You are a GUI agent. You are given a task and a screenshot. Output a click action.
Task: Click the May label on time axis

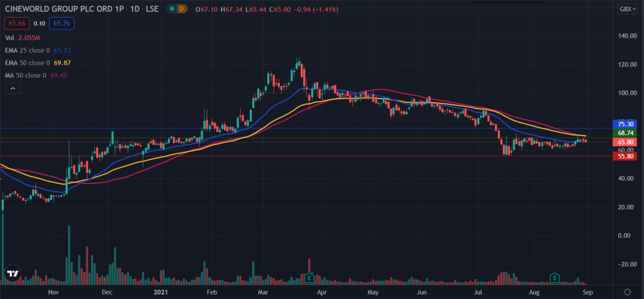(373, 293)
